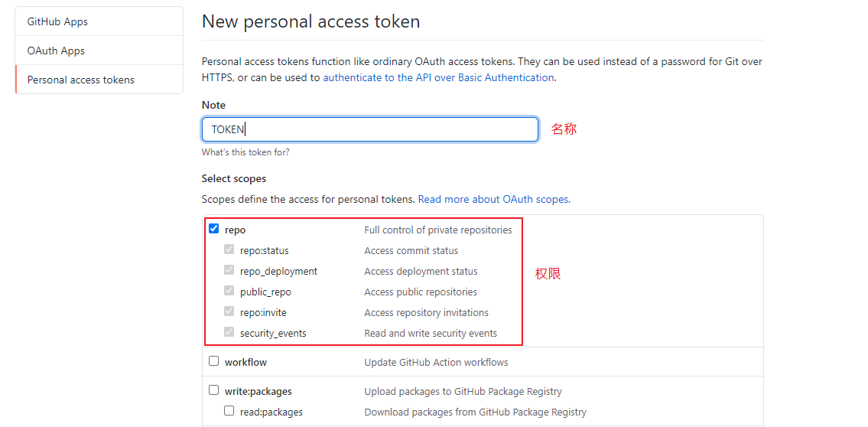Open the GitHub Apps sidebar item
The width and height of the screenshot is (868, 427).
coord(99,21)
